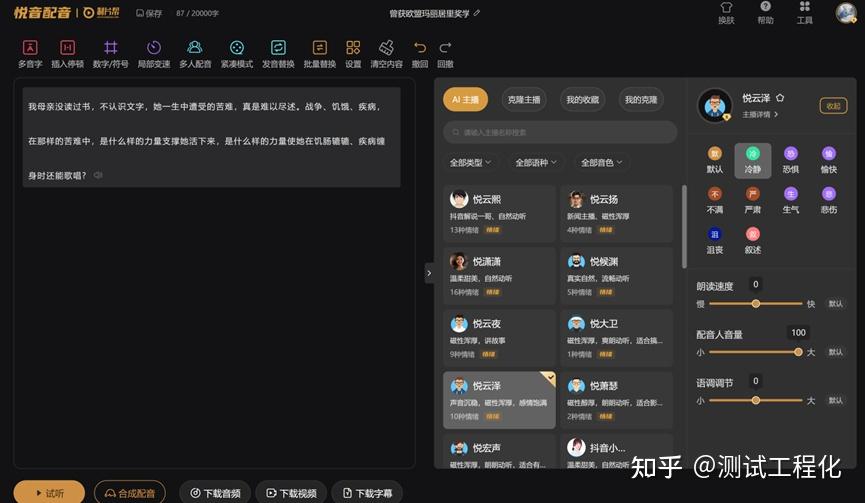
Task: Click the 朗读速度 slider handle
Action: click(x=756, y=303)
